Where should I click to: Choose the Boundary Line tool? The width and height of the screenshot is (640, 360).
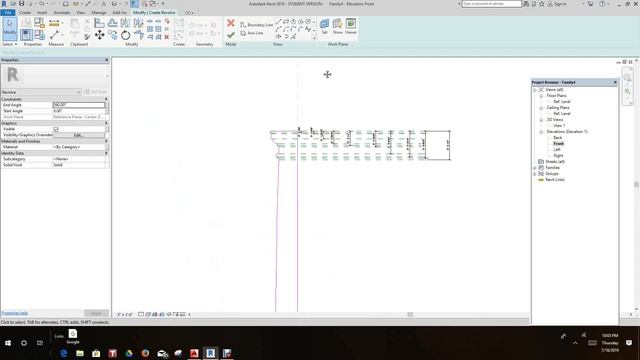click(256, 25)
